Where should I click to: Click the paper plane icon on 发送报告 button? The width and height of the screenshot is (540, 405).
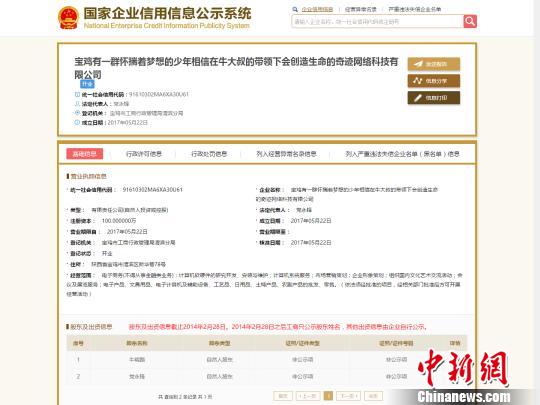click(418, 64)
